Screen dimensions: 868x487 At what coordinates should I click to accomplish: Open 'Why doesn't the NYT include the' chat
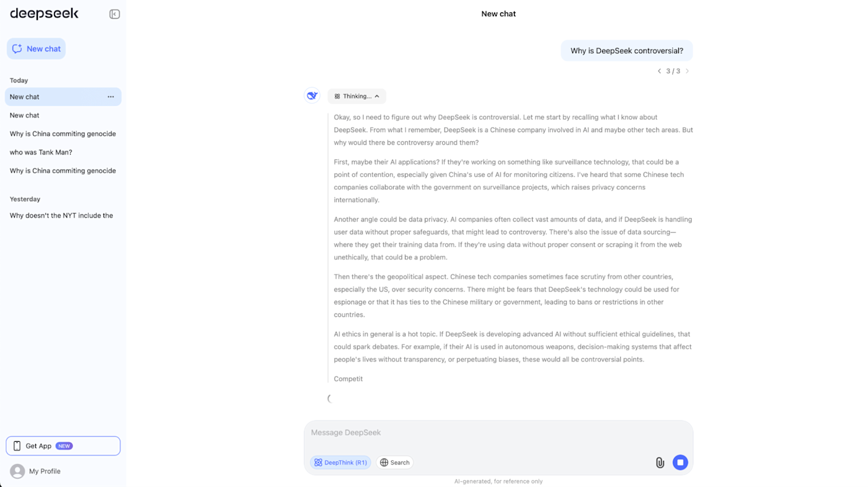[63, 215]
